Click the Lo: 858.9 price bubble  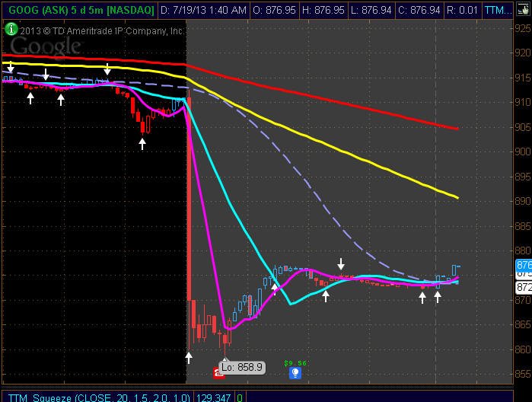click(x=242, y=368)
